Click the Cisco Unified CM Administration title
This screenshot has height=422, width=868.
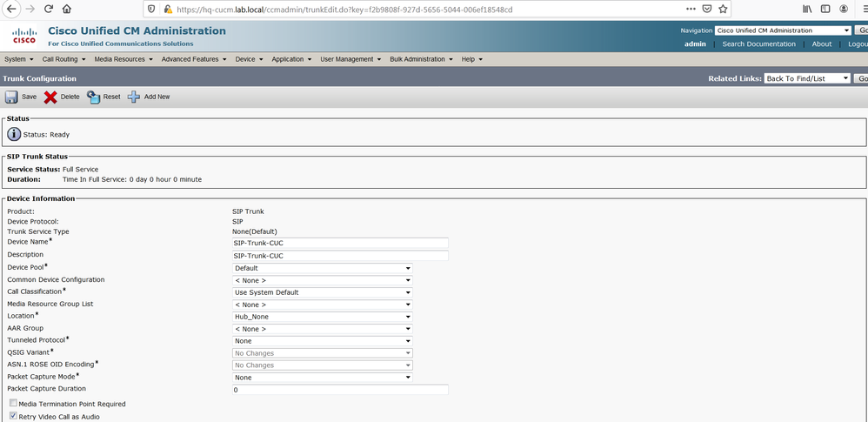[x=137, y=31]
